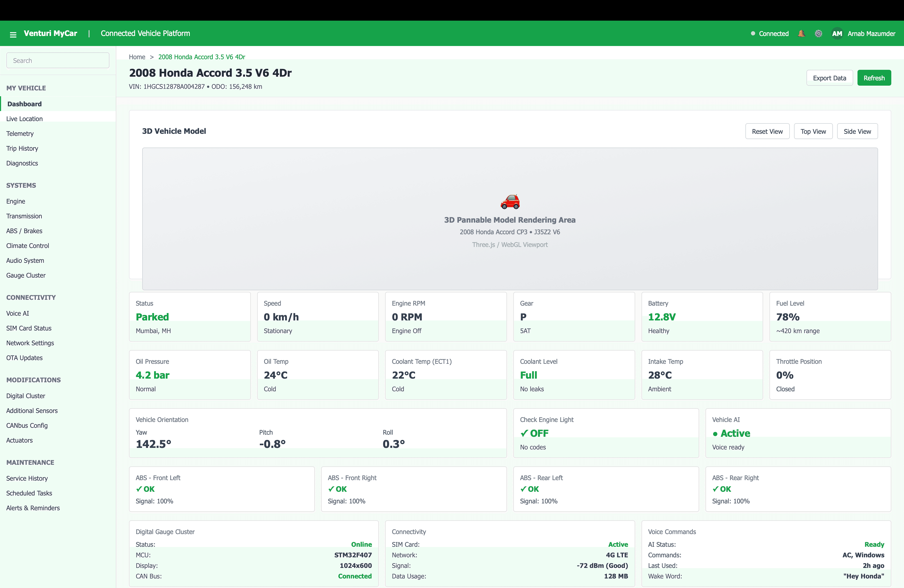The width and height of the screenshot is (904, 588).
Task: Select Side View
Action: [857, 131]
